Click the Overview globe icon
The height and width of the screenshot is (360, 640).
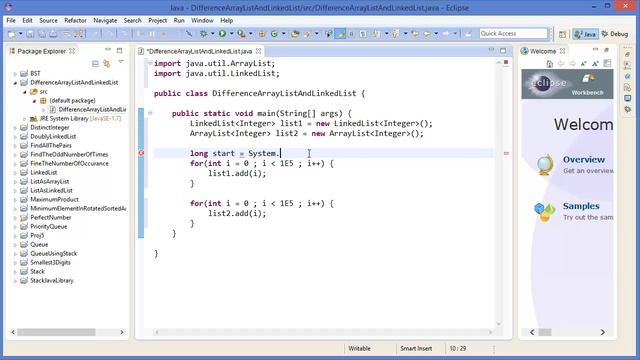pos(545,164)
